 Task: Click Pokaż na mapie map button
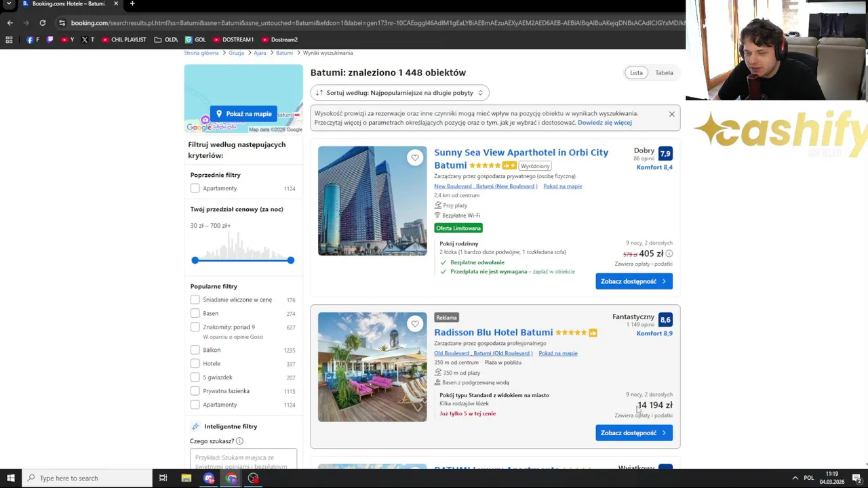pos(243,114)
